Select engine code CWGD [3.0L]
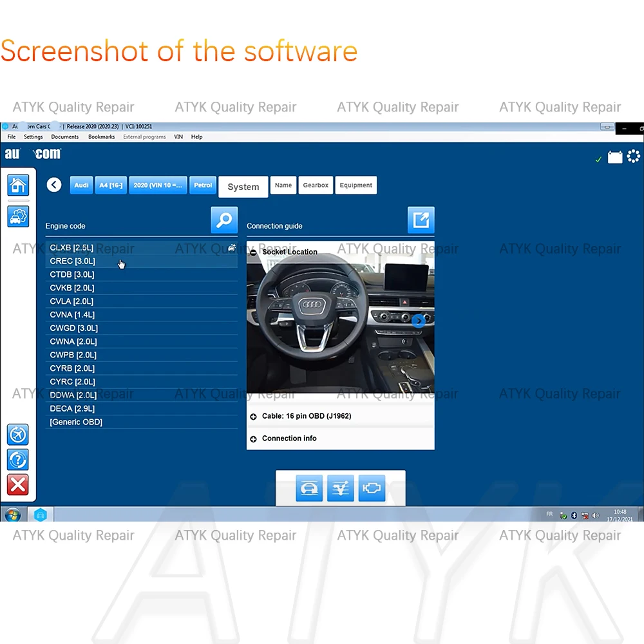The width and height of the screenshot is (644, 644). coord(141,328)
